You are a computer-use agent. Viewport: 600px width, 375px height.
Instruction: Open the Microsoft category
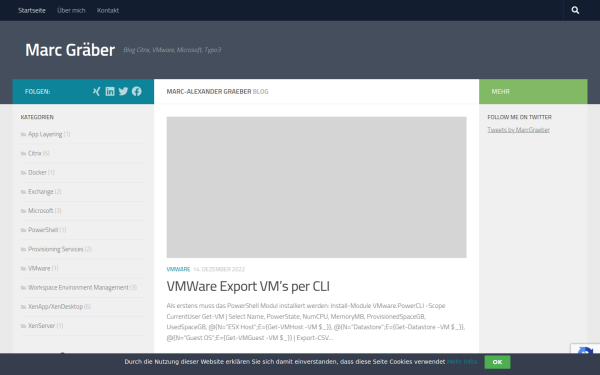point(41,211)
